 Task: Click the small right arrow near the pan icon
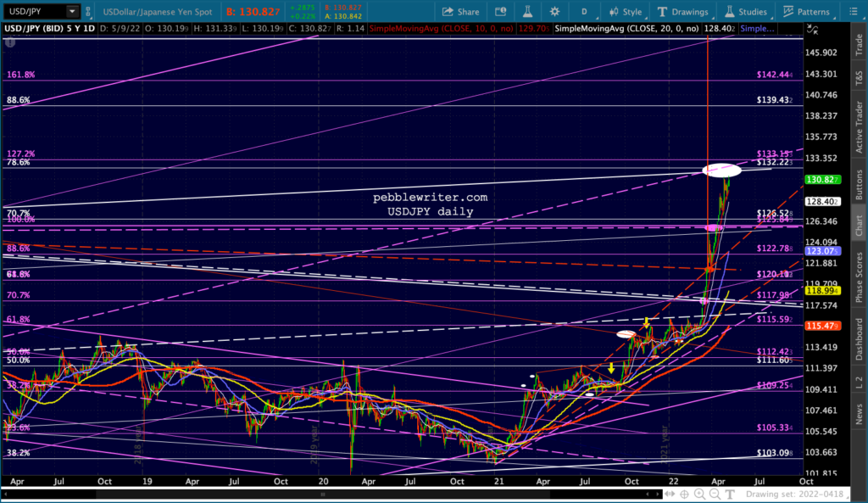tap(658, 495)
